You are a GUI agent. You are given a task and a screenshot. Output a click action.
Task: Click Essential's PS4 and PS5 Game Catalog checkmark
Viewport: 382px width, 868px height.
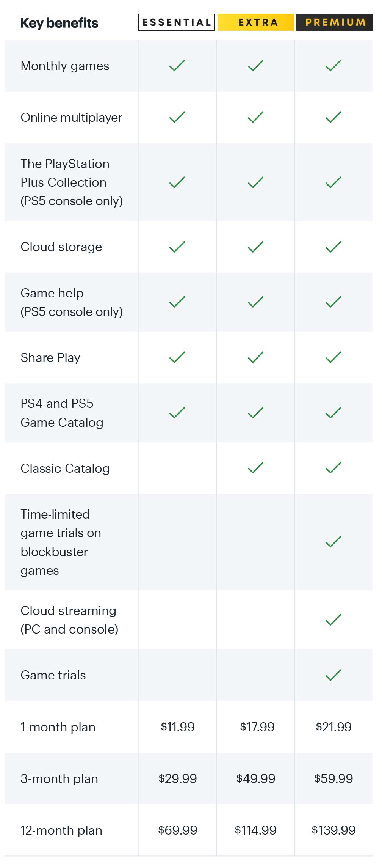pos(177,413)
